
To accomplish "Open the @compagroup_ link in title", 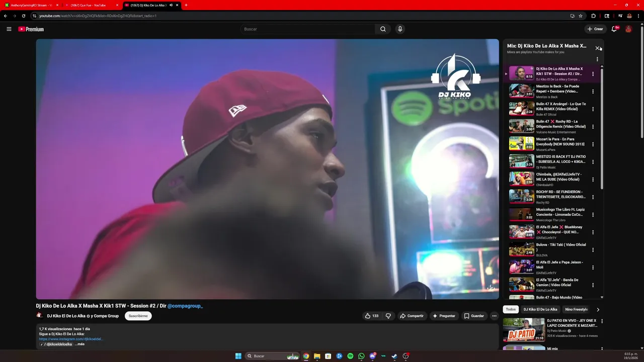I will 185,306.
